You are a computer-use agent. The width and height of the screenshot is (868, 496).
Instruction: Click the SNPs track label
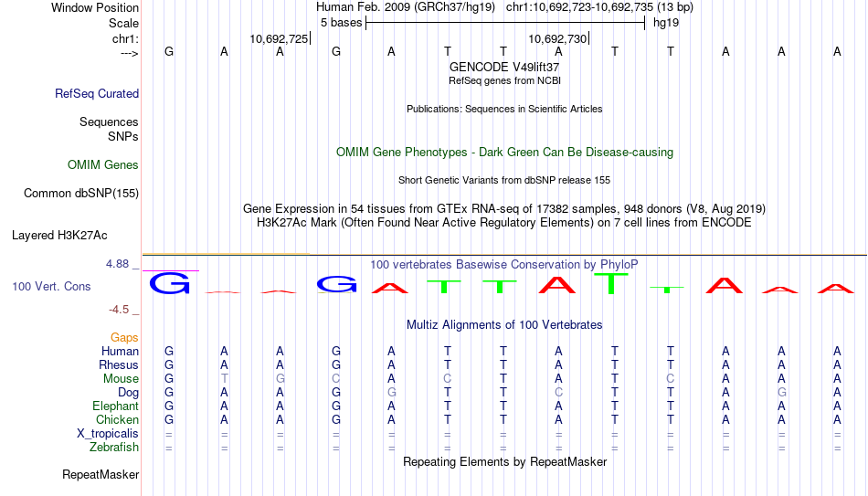pos(123,136)
